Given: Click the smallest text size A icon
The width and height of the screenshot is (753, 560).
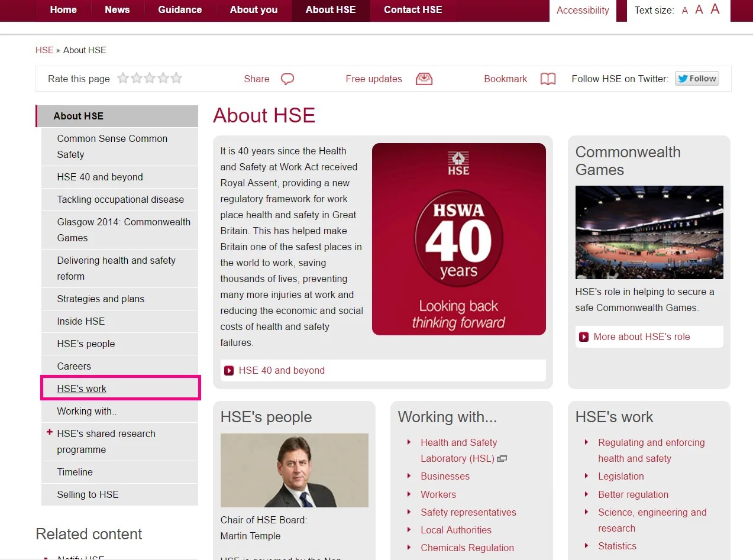Looking at the screenshot, I should 684,10.
